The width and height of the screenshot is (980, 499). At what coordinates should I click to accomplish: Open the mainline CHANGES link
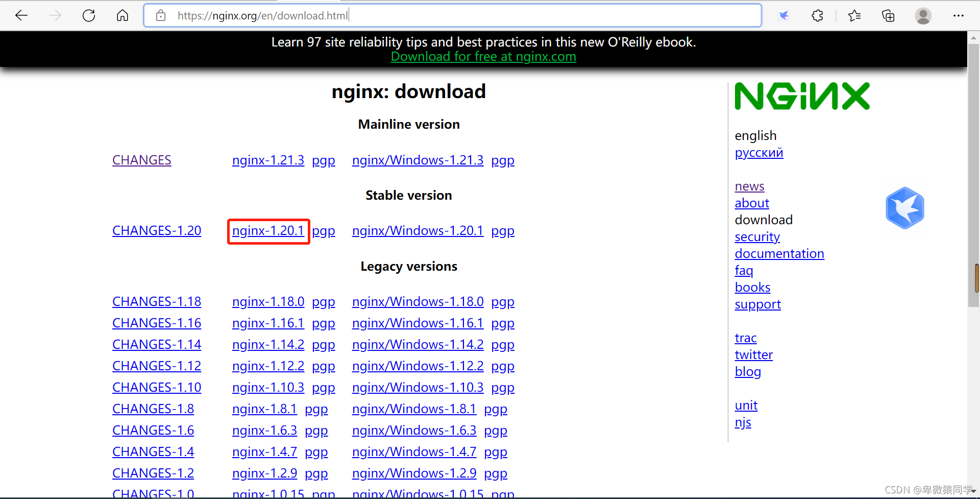point(142,160)
